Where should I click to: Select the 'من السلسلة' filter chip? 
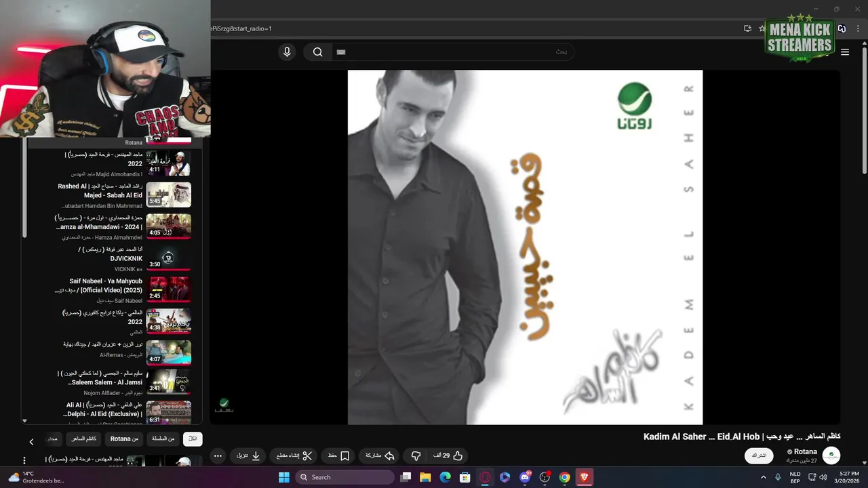coord(163,439)
